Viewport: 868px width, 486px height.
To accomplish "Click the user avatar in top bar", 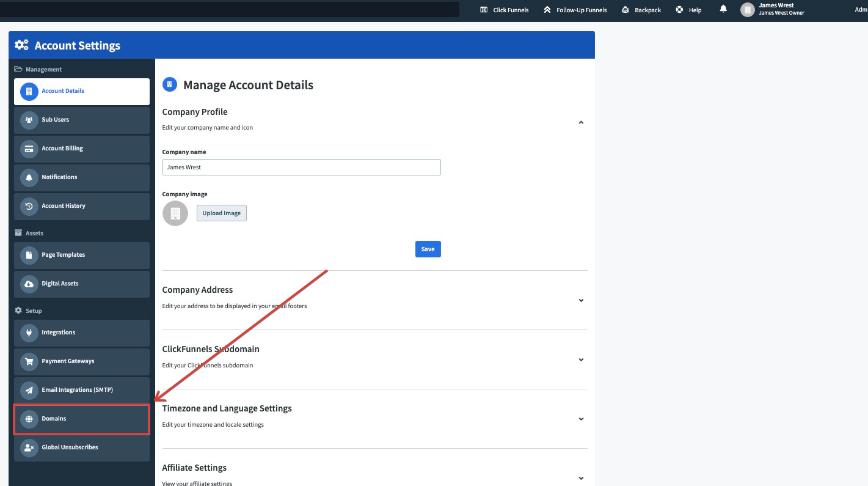I will 748,10.
